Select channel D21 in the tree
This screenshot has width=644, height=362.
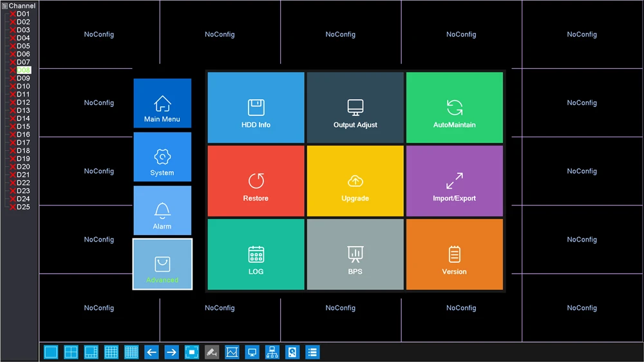[23, 175]
